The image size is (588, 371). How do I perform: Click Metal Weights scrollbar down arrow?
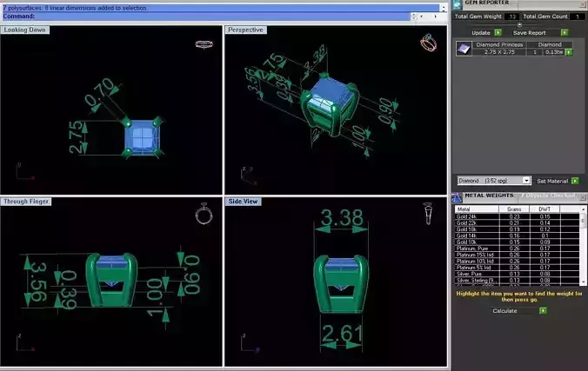tap(583, 282)
